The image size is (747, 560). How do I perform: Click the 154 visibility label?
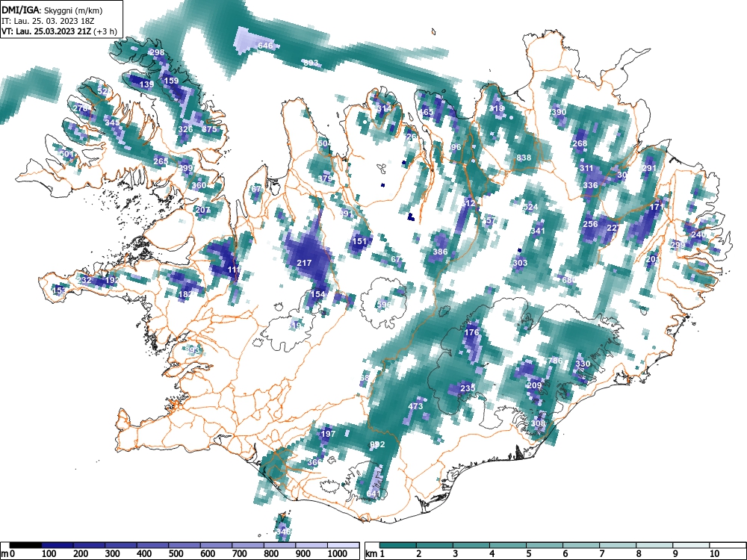point(317,294)
